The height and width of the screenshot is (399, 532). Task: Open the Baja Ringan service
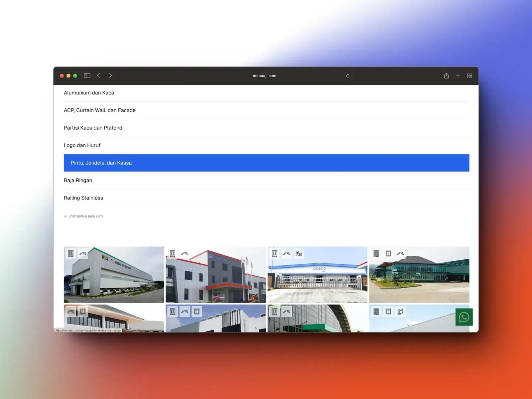(78, 180)
